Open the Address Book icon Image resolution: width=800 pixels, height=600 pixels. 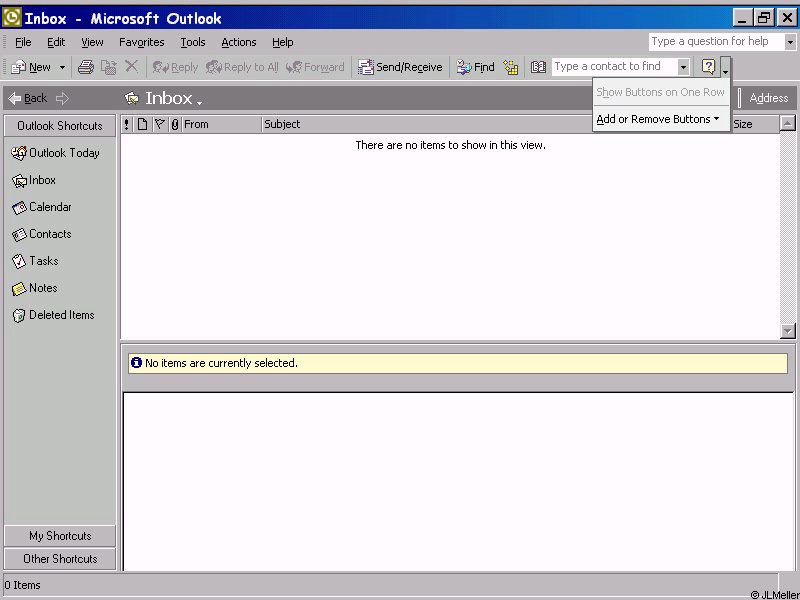click(x=538, y=67)
